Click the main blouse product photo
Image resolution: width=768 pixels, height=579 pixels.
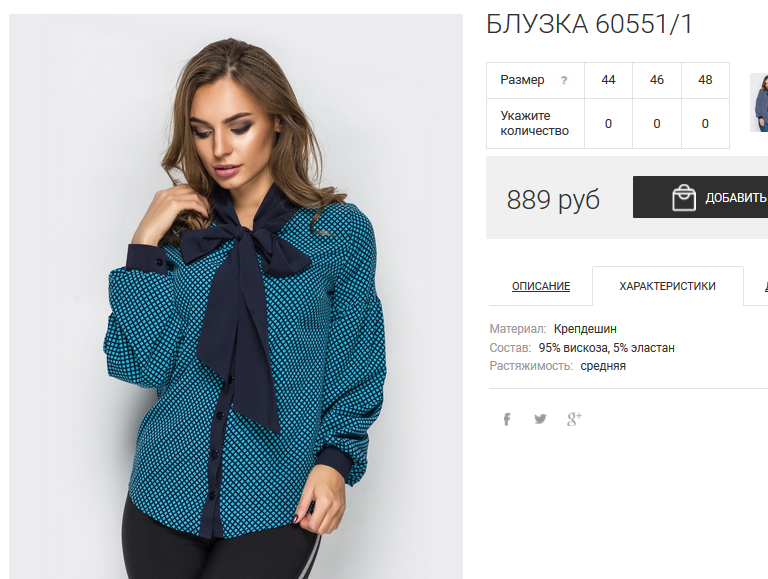tap(236, 296)
